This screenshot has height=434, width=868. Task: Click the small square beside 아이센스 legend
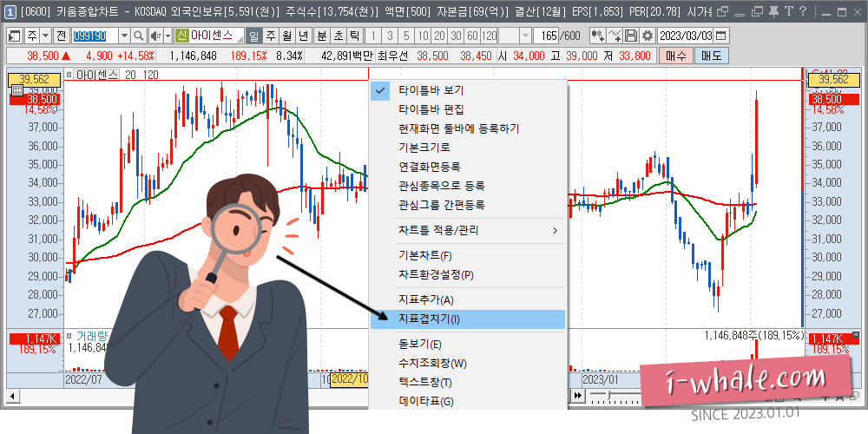coord(69,75)
